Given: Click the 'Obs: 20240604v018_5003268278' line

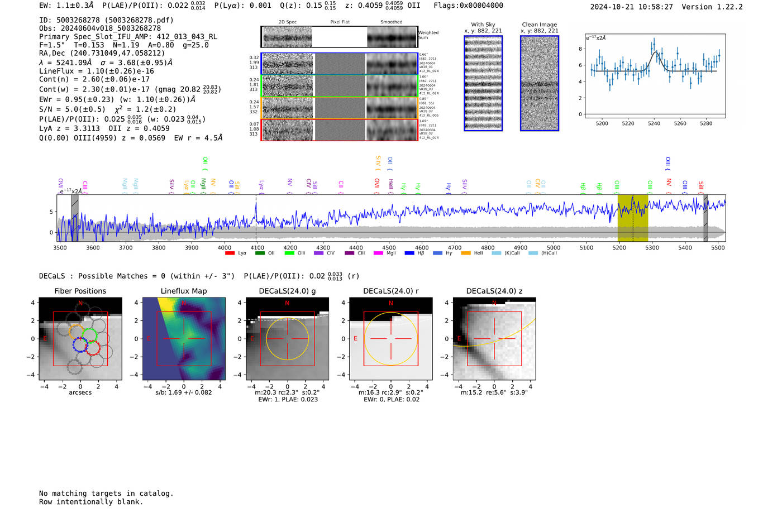Looking at the screenshot, I should point(100,28).
